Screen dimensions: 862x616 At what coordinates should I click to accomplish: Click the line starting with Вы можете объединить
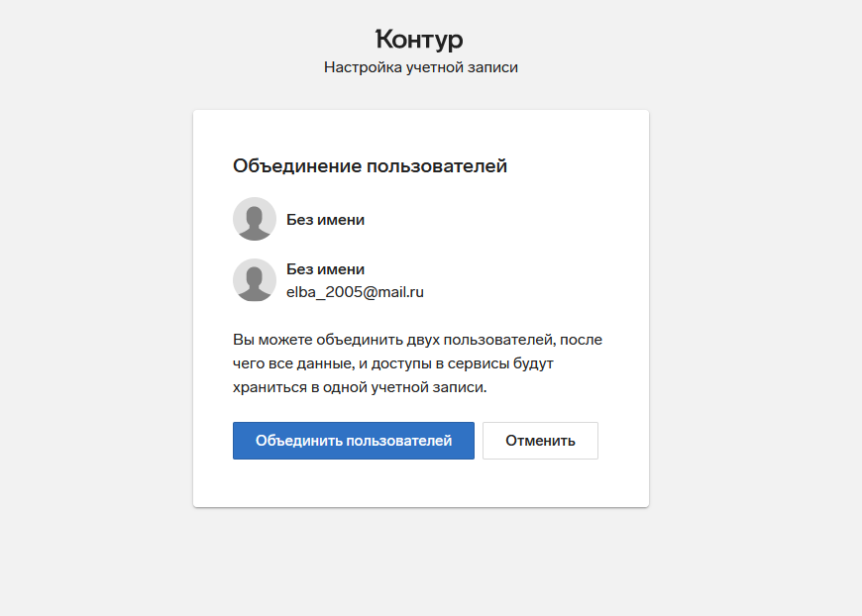[418, 340]
